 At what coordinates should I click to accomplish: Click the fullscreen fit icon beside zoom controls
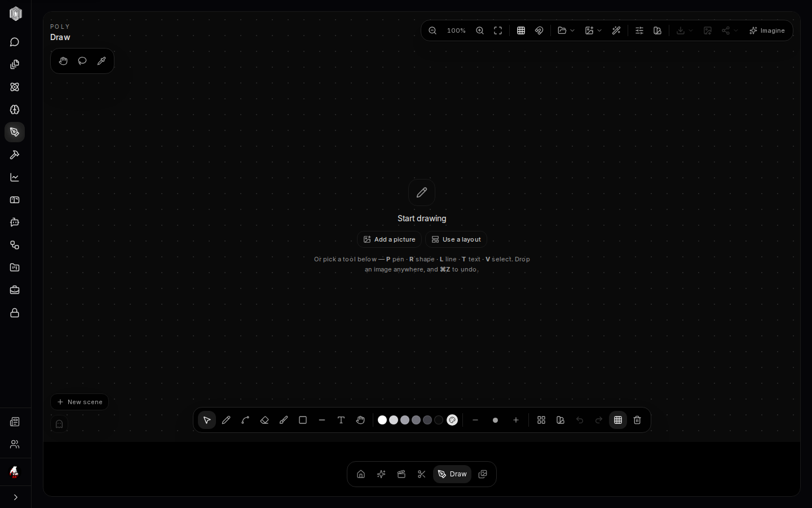point(498,30)
